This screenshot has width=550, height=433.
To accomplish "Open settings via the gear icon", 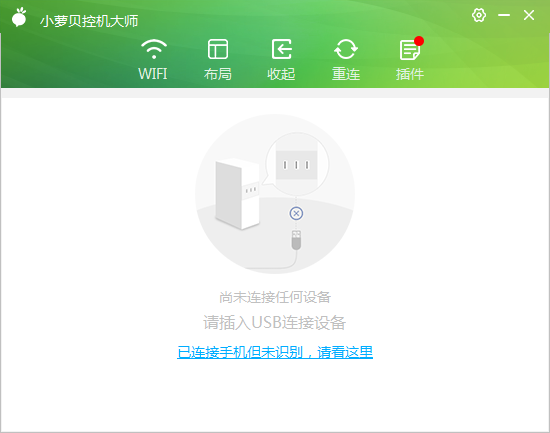I will [479, 15].
